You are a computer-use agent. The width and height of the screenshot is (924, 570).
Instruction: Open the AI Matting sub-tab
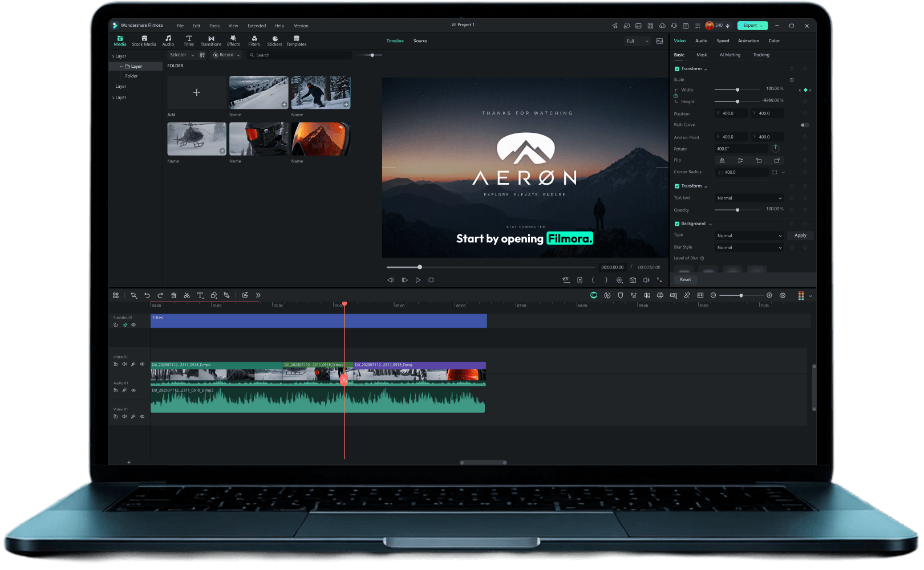[x=730, y=55]
